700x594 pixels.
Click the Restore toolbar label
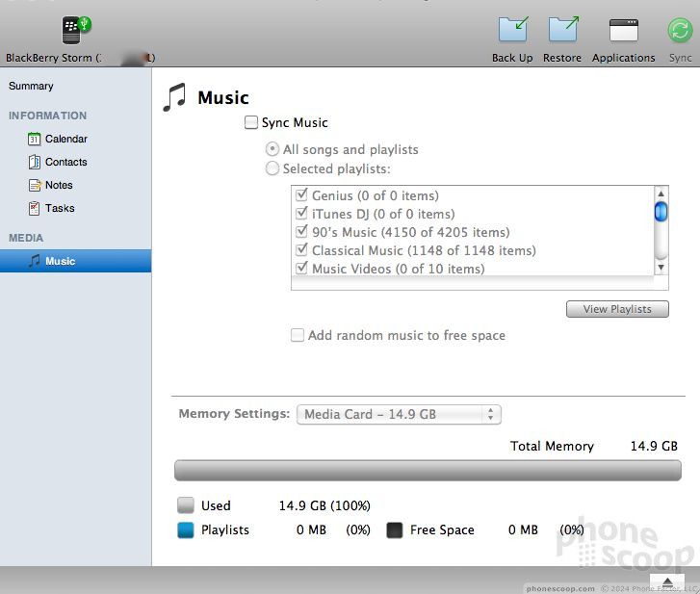click(x=562, y=58)
